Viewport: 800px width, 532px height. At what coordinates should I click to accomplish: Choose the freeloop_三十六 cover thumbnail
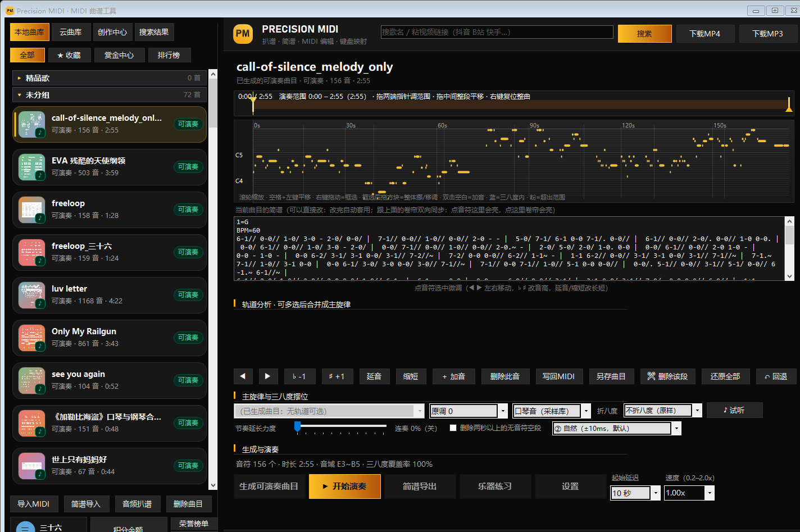(x=31, y=252)
